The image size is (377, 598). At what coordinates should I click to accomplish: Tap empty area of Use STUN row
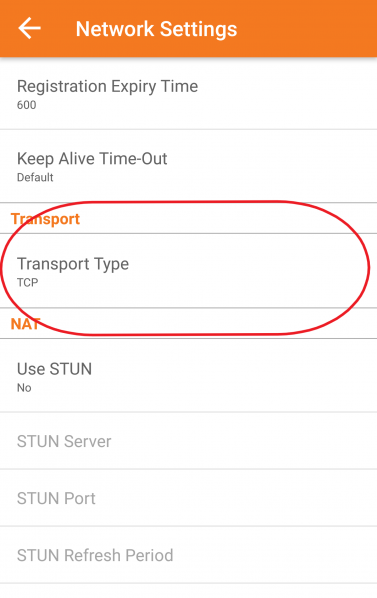click(248, 376)
